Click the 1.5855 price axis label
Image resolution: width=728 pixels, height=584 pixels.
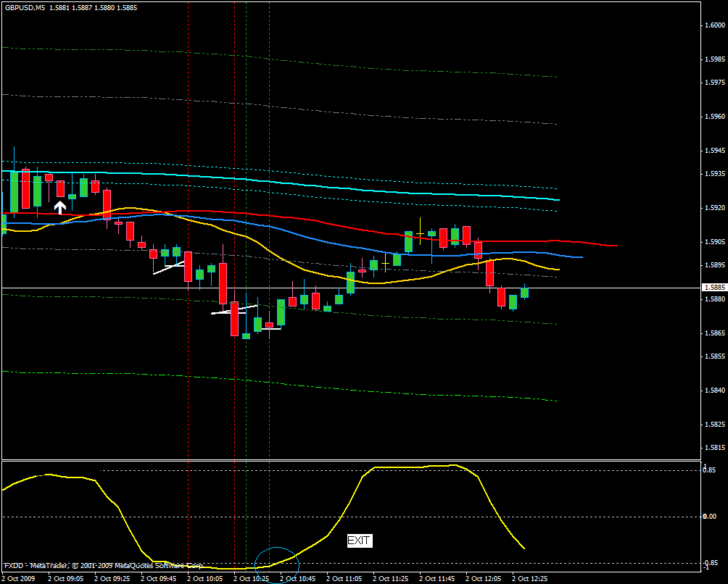(715, 356)
